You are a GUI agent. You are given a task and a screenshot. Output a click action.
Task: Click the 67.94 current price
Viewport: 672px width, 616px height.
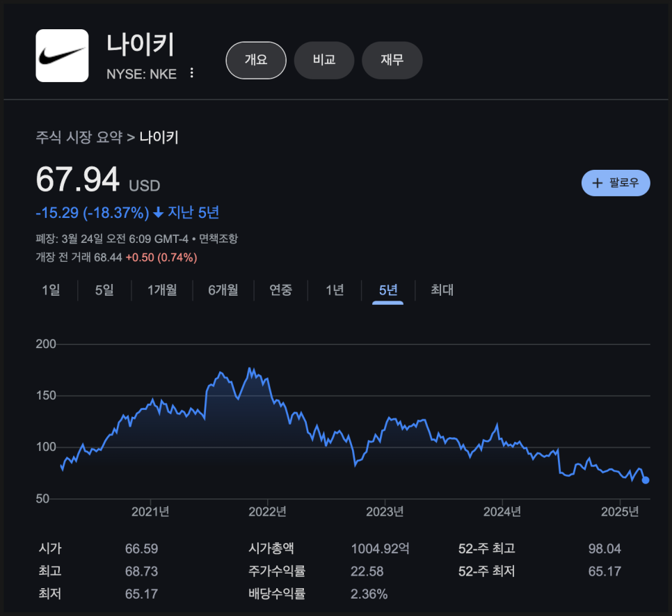click(x=78, y=179)
